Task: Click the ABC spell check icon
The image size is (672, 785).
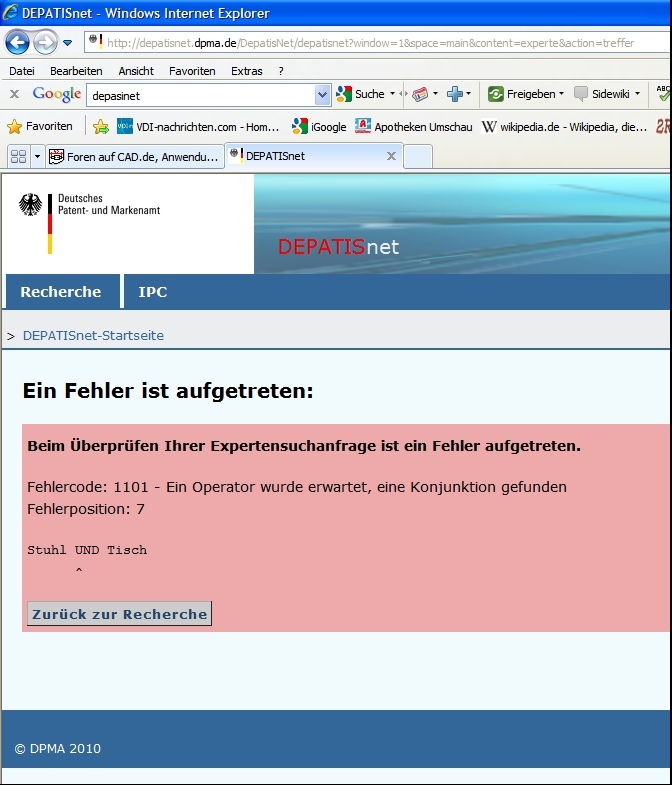Action: (x=663, y=94)
